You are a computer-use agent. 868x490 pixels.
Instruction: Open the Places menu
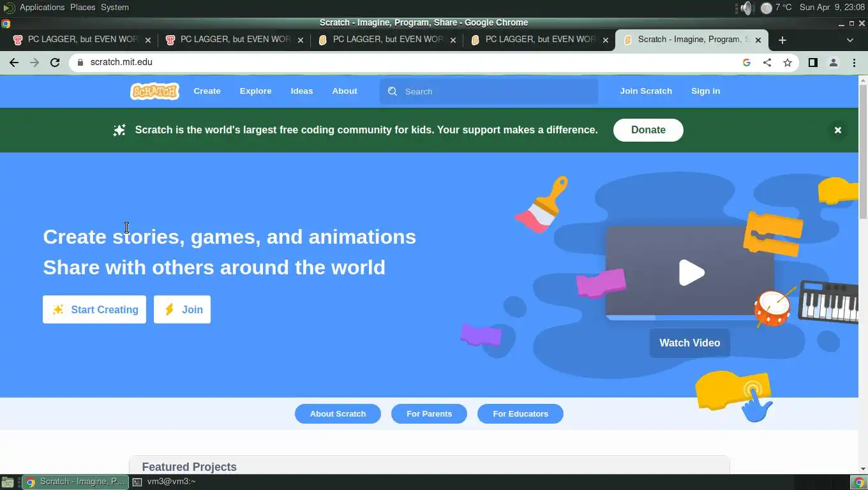pos(83,7)
